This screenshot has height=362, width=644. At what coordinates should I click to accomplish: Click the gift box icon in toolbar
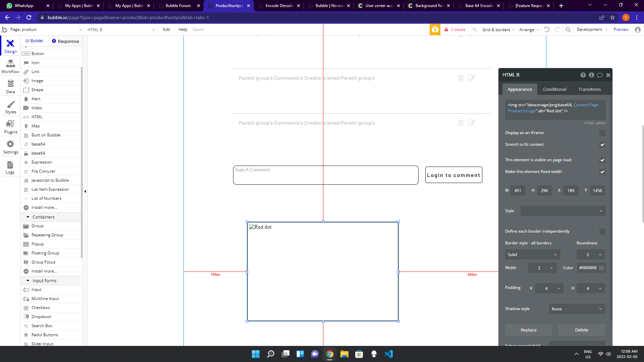click(x=435, y=29)
